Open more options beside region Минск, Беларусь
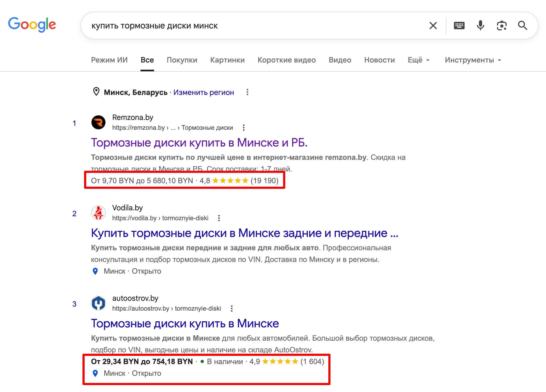The height and width of the screenshot is (392, 546). click(x=247, y=92)
